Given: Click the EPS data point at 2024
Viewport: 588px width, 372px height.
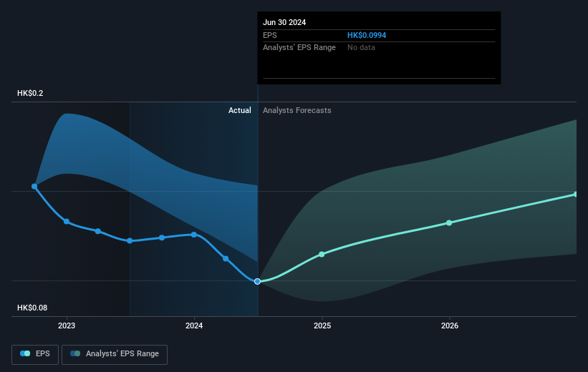Looking at the screenshot, I should 194,235.
